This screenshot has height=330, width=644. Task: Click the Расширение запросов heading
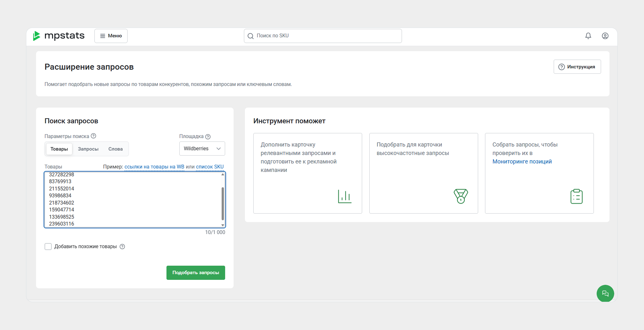[89, 67]
